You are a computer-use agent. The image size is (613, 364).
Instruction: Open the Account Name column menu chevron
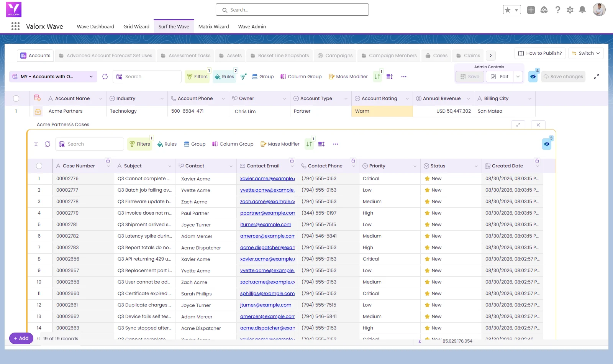pos(101,98)
